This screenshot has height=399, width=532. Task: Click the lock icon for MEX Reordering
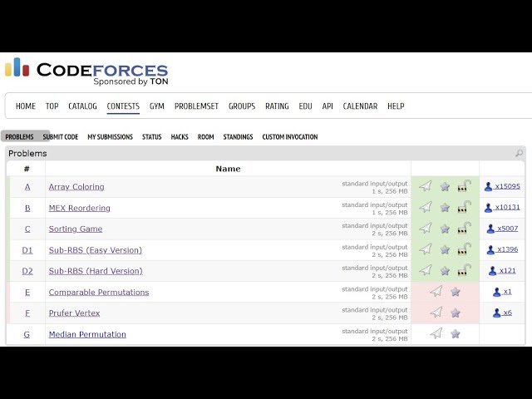(x=464, y=207)
